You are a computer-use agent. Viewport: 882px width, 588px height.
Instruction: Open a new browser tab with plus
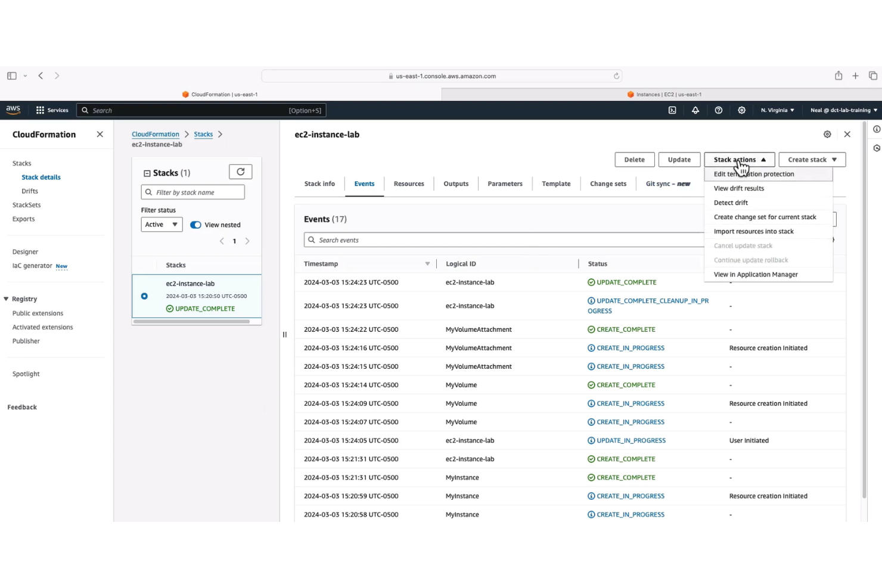coord(855,76)
